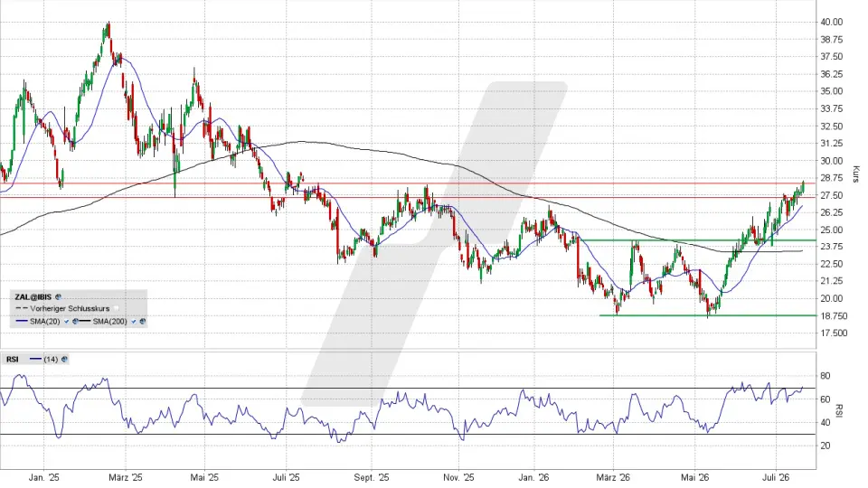Toggle the Vorheriger Schlusskurs checkbox
Image resolution: width=868 pixels, height=488 pixels.
tap(116, 308)
